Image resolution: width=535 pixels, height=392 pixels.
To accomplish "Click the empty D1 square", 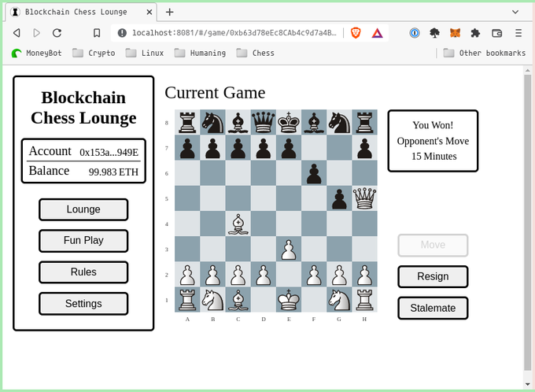I will click(x=264, y=300).
